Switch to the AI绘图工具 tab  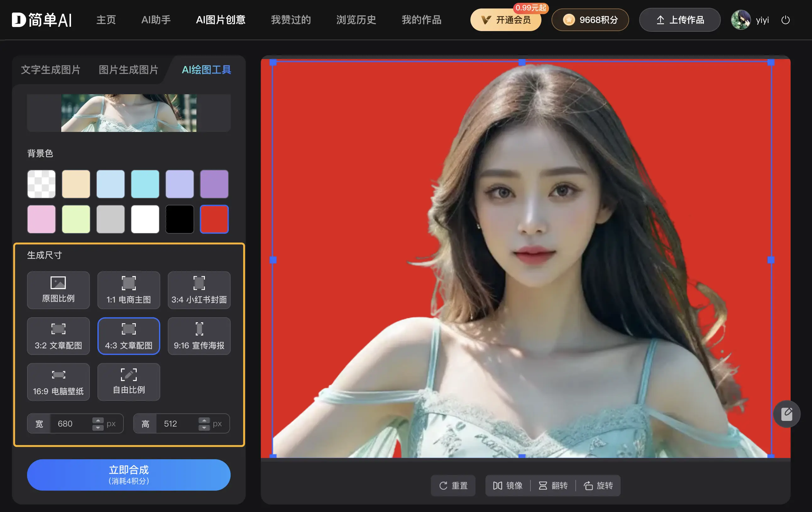206,70
